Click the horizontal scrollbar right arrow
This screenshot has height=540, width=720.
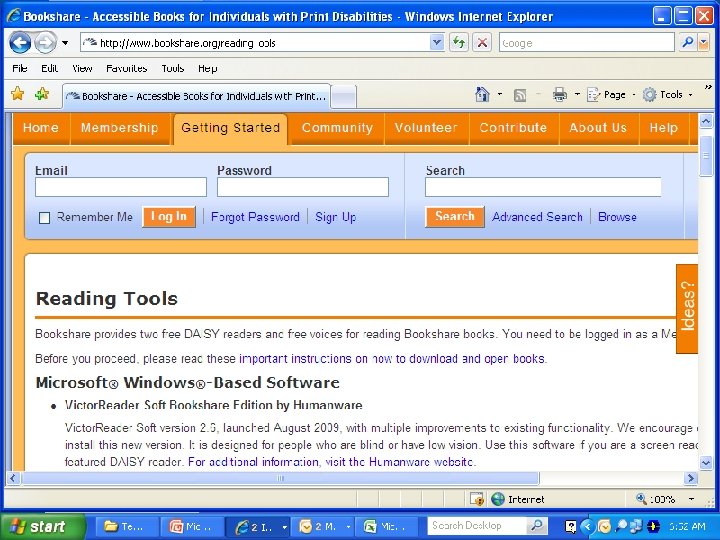click(x=690, y=478)
